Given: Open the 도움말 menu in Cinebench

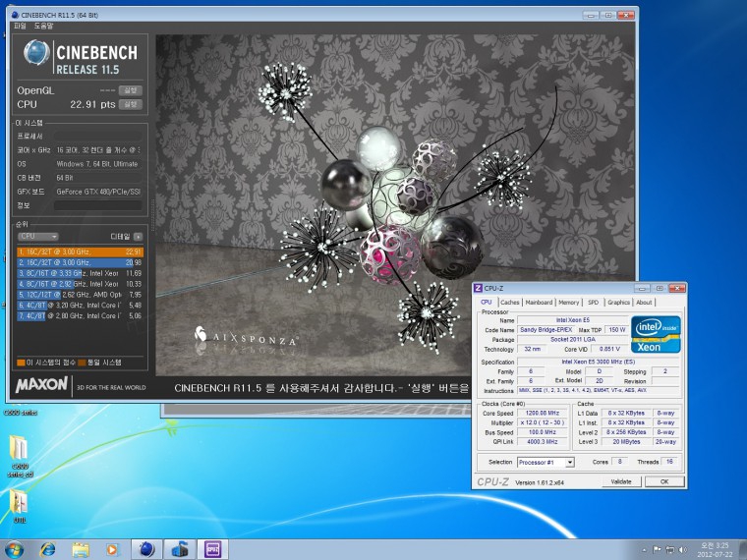Looking at the screenshot, I should pyautogui.click(x=43, y=26).
